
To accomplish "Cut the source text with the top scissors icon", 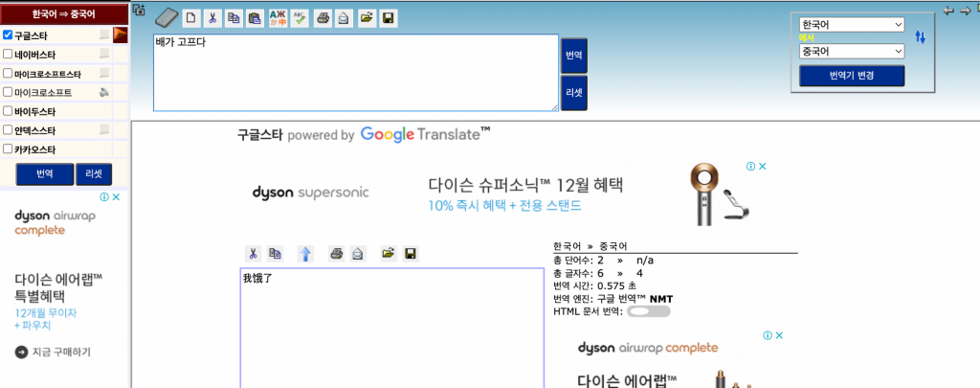I will click(212, 19).
